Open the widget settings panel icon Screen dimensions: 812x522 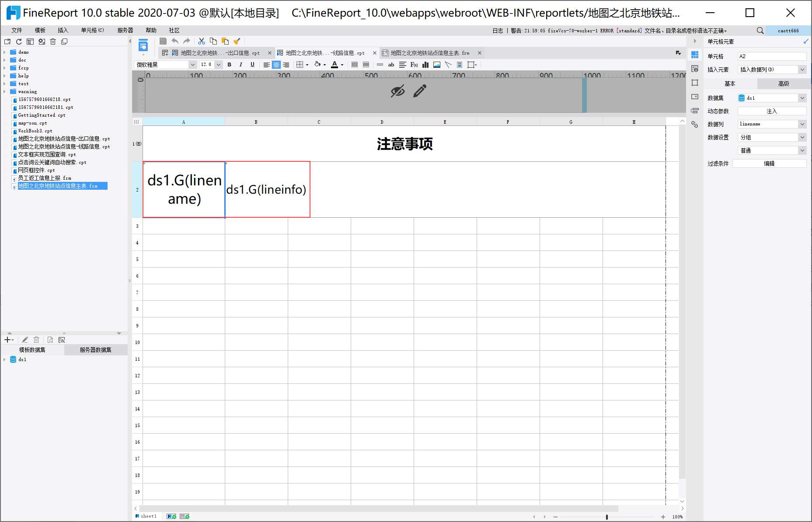coord(695,97)
